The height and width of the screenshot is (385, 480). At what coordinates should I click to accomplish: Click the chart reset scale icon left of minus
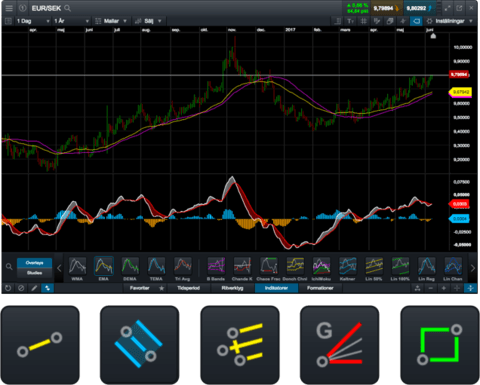coord(418,288)
